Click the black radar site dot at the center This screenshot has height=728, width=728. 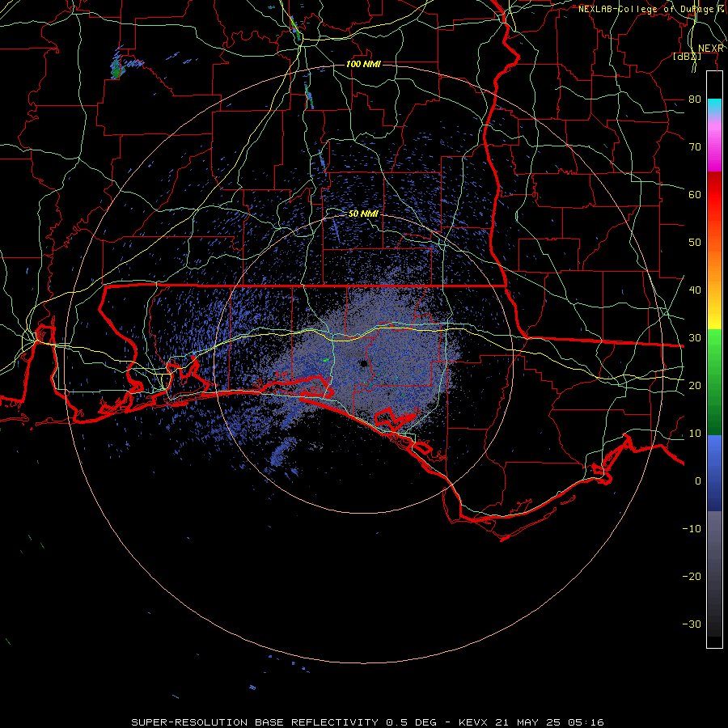tap(364, 363)
